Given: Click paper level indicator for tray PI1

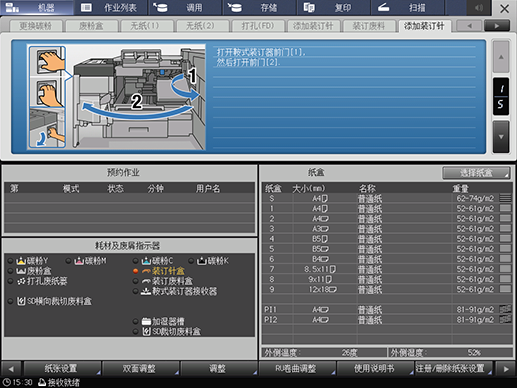Looking at the screenshot, I should pyautogui.click(x=505, y=309).
